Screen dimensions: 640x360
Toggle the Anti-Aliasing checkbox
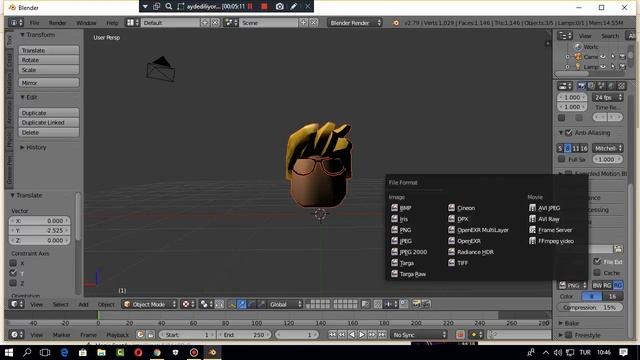click(569, 133)
